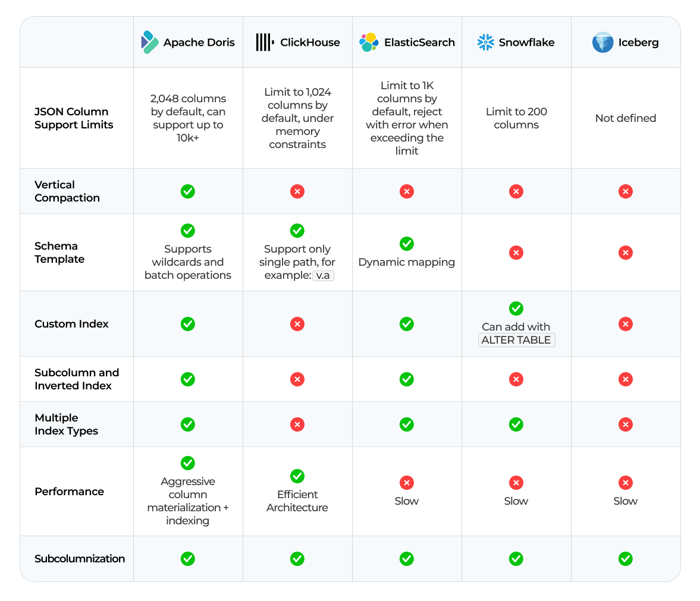Click the Iceberg logo icon

pos(602,42)
